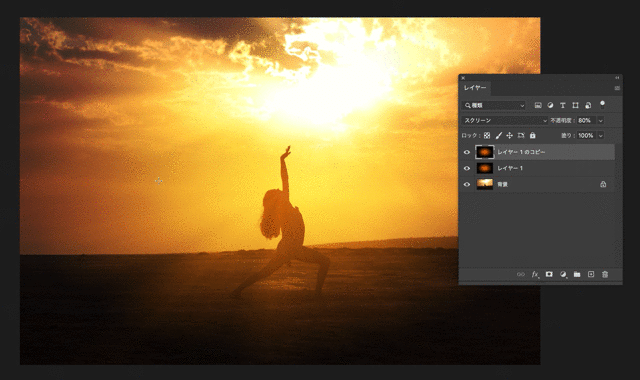Collapse the Layers panel with double arrows
Image resolution: width=640 pixels, height=380 pixels.
(x=617, y=78)
